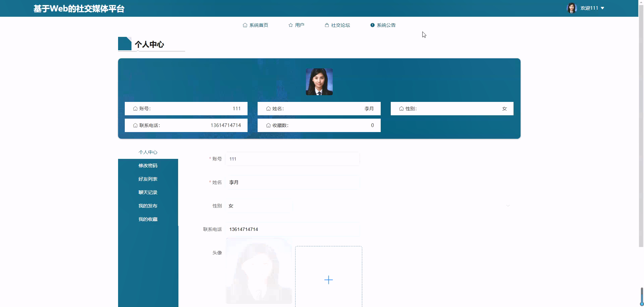Go to 系统首页 menu item
The width and height of the screenshot is (644, 307).
pos(256,25)
